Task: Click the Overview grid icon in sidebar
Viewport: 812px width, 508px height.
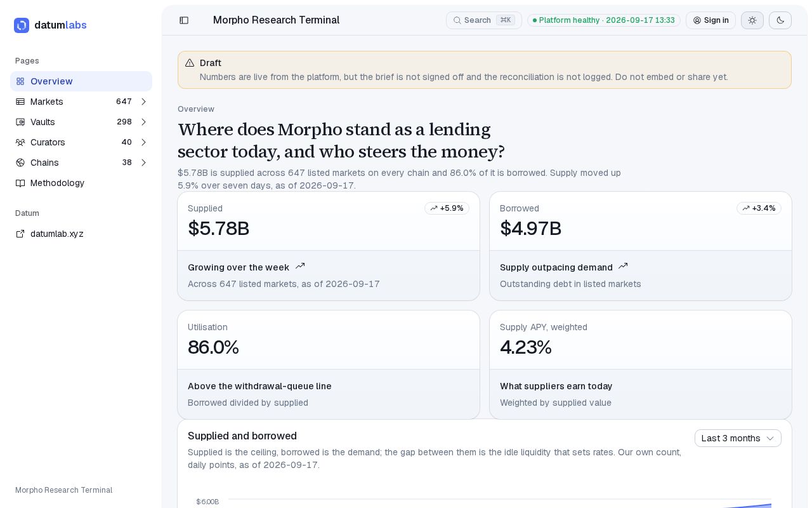Action: click(20, 81)
